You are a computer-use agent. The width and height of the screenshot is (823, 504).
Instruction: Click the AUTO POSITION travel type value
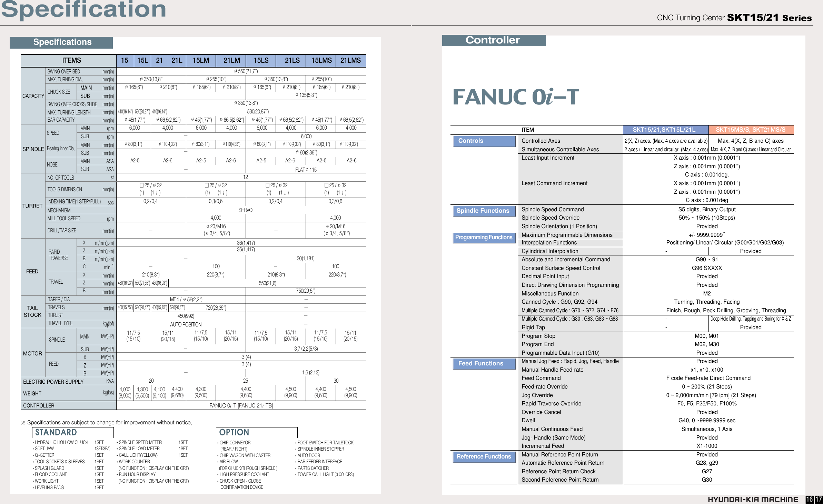(186, 324)
